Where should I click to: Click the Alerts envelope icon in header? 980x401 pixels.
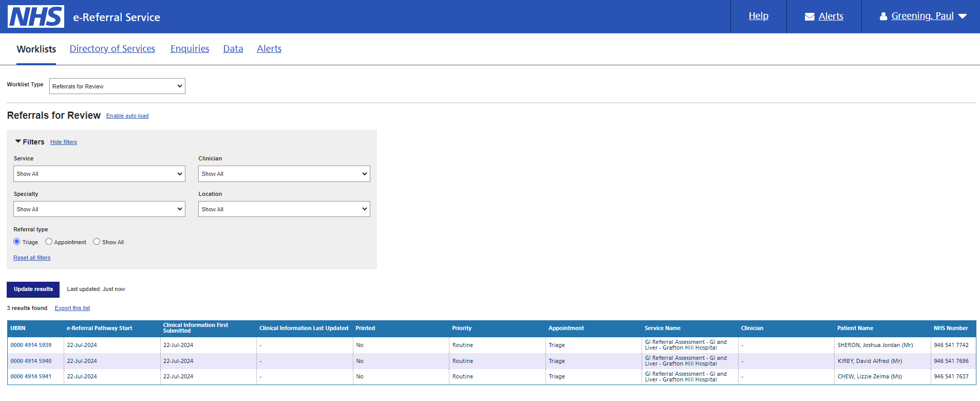[x=809, y=16]
